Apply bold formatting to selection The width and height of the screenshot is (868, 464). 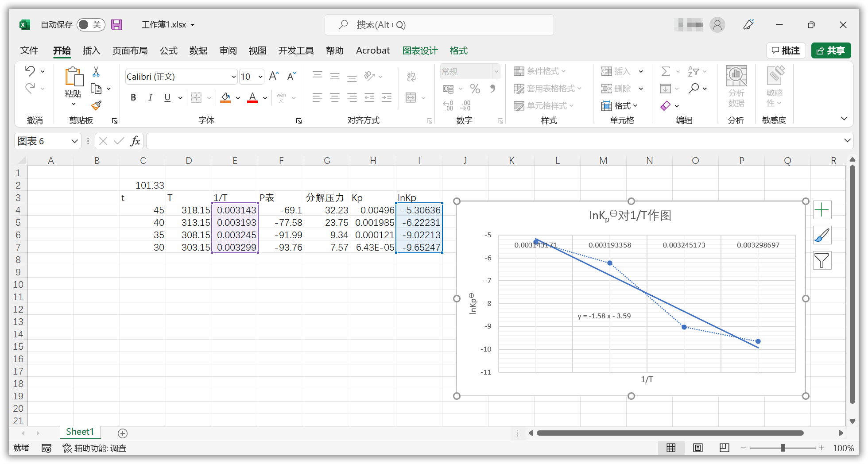pyautogui.click(x=133, y=97)
